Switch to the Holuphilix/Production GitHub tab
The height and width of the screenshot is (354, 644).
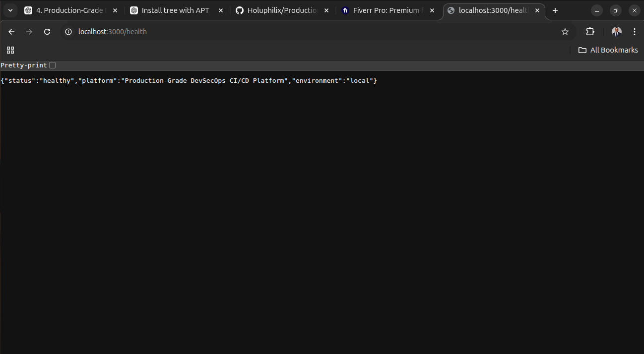[x=282, y=10]
